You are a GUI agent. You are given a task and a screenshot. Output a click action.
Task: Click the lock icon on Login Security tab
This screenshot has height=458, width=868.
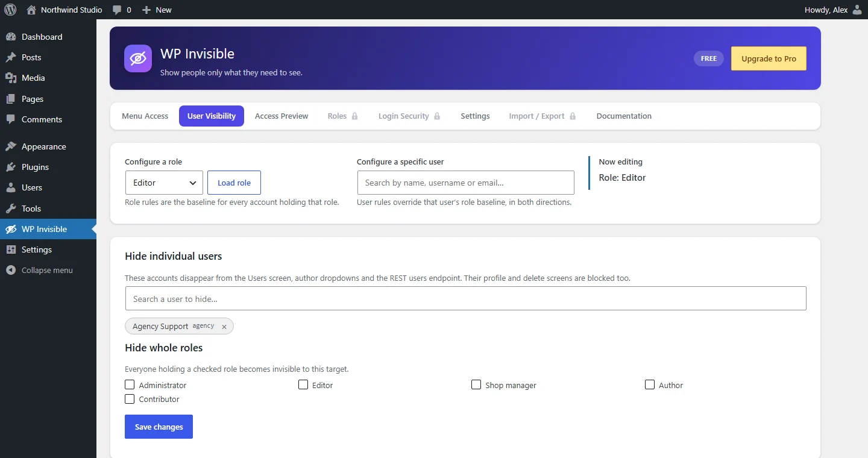click(437, 116)
